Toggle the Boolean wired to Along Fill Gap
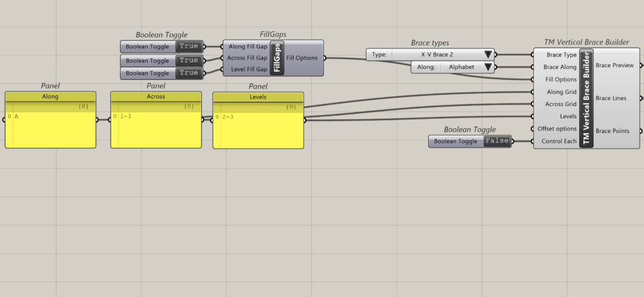Screen dimensions: 644x297 189,46
